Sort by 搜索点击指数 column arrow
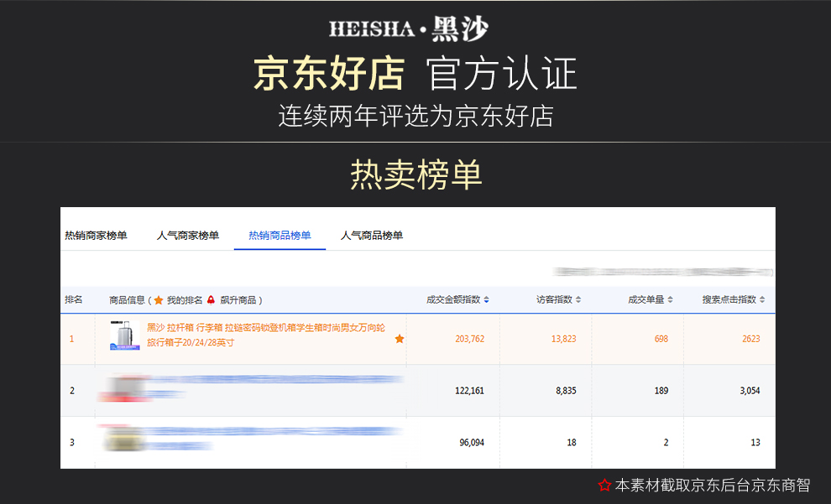Screen dimensions: 831x504 point(762,299)
